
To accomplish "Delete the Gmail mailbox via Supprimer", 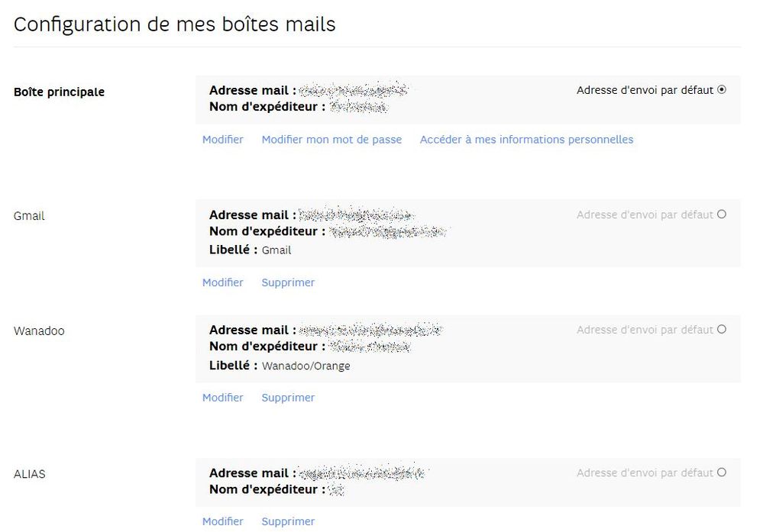I will [288, 282].
